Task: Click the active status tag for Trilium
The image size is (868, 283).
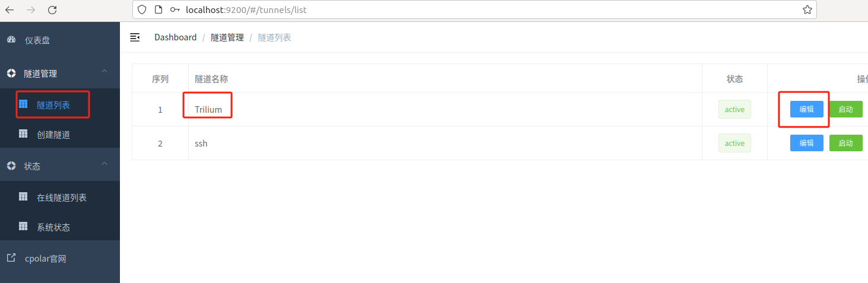Action: tap(734, 109)
